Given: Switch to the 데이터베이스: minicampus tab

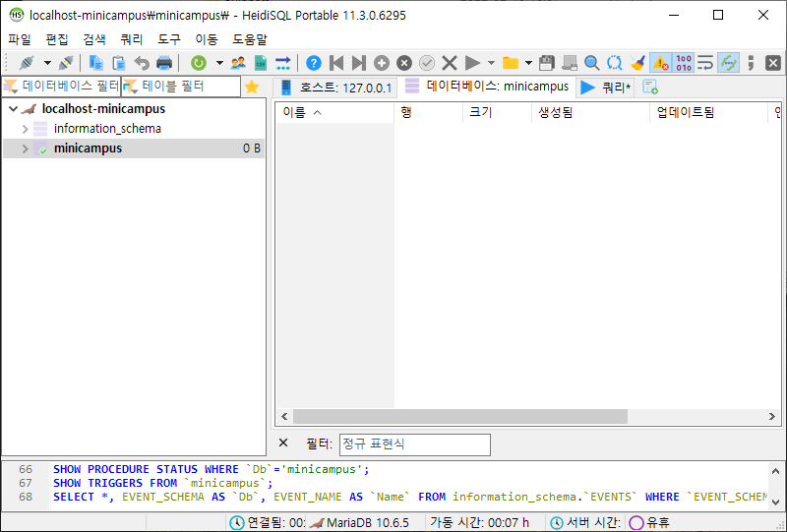Looking at the screenshot, I should (x=487, y=87).
